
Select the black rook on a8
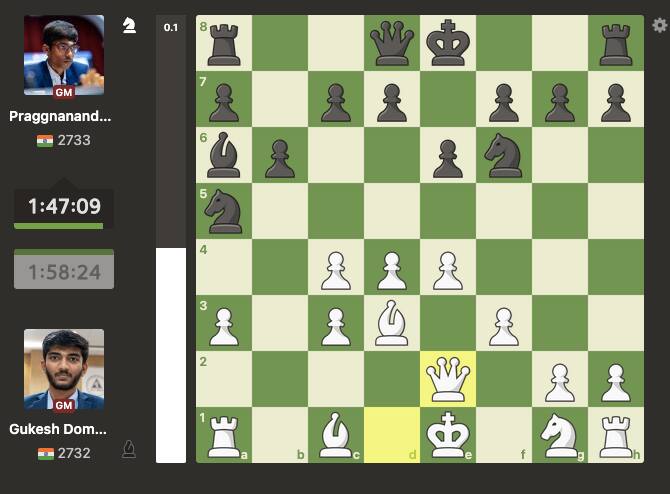[x=224, y=45]
